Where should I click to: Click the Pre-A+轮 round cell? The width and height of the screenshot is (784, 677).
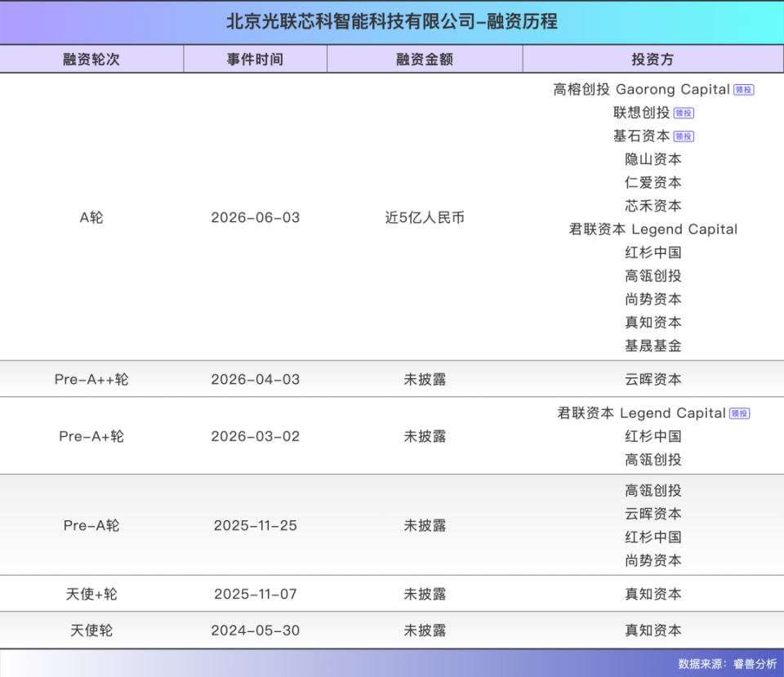pyautogui.click(x=91, y=437)
